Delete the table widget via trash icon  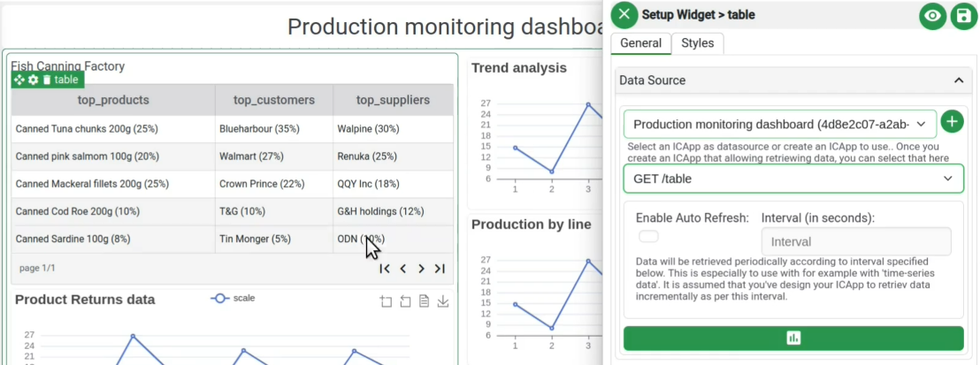[47, 80]
